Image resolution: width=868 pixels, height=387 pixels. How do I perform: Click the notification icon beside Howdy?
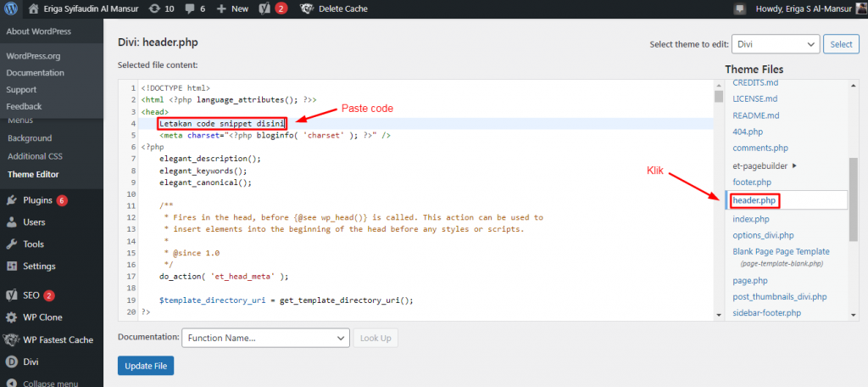coord(739,8)
